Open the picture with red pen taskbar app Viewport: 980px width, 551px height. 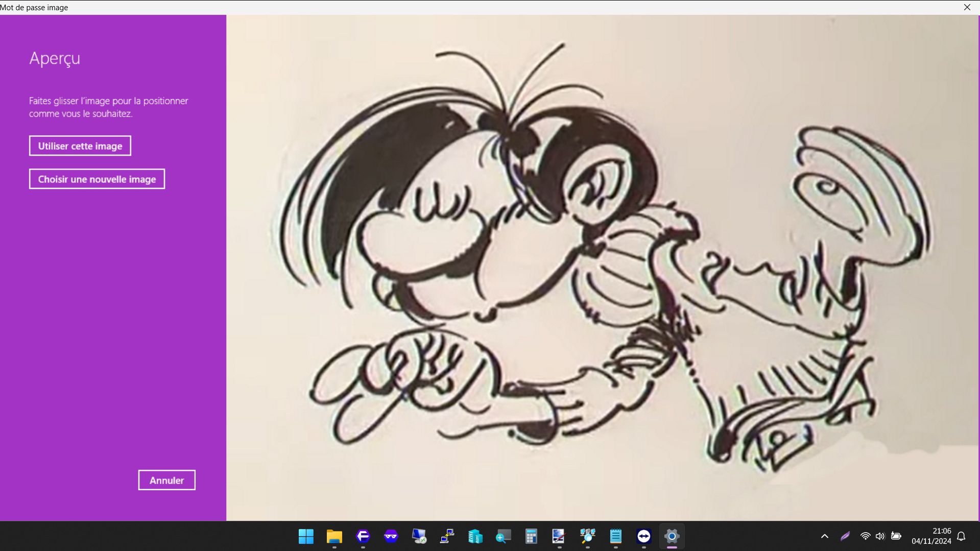(x=559, y=537)
